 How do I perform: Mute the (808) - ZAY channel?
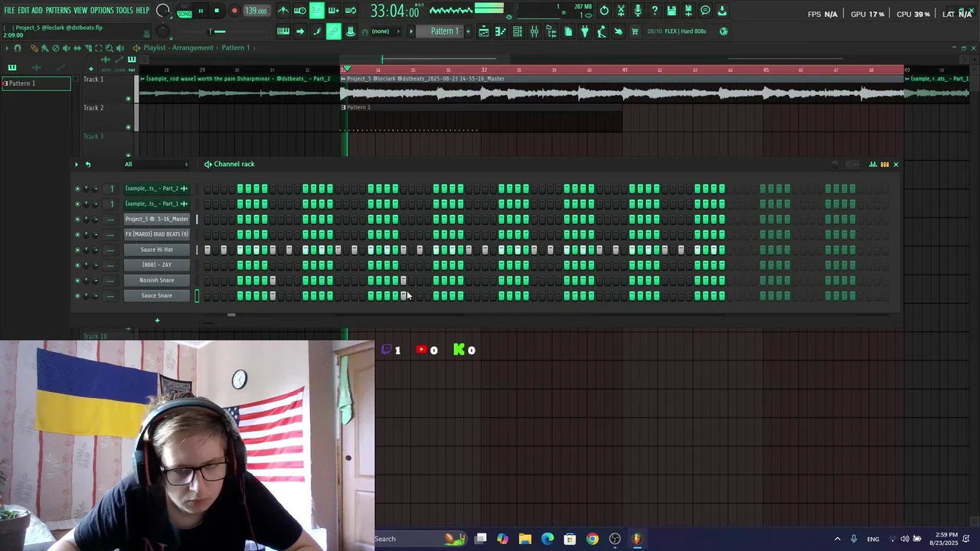click(x=77, y=265)
